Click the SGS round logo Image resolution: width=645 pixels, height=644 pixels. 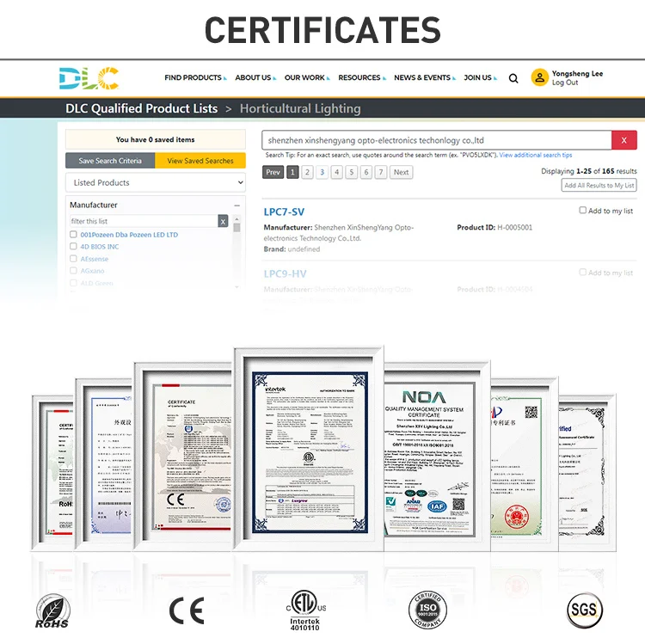click(x=585, y=610)
